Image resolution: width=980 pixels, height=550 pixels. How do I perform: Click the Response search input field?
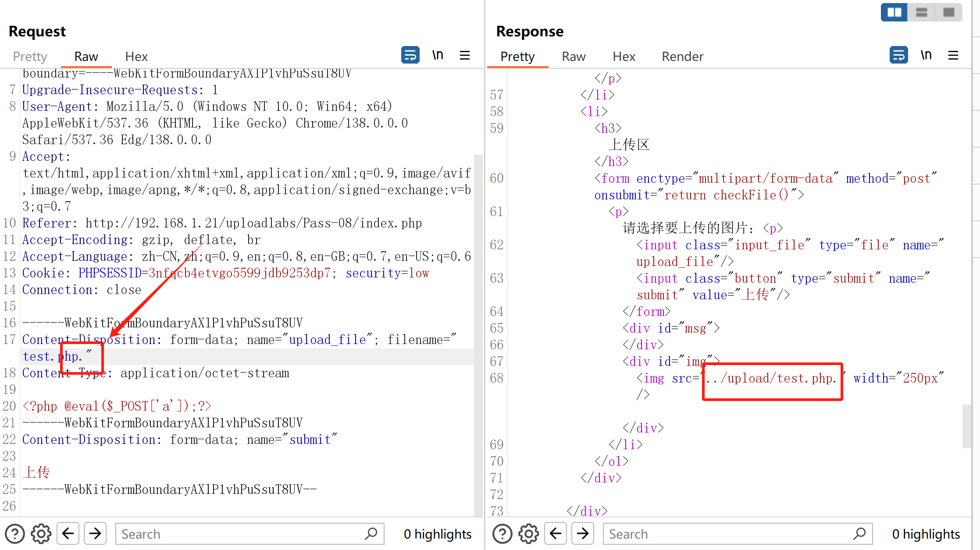point(738,534)
